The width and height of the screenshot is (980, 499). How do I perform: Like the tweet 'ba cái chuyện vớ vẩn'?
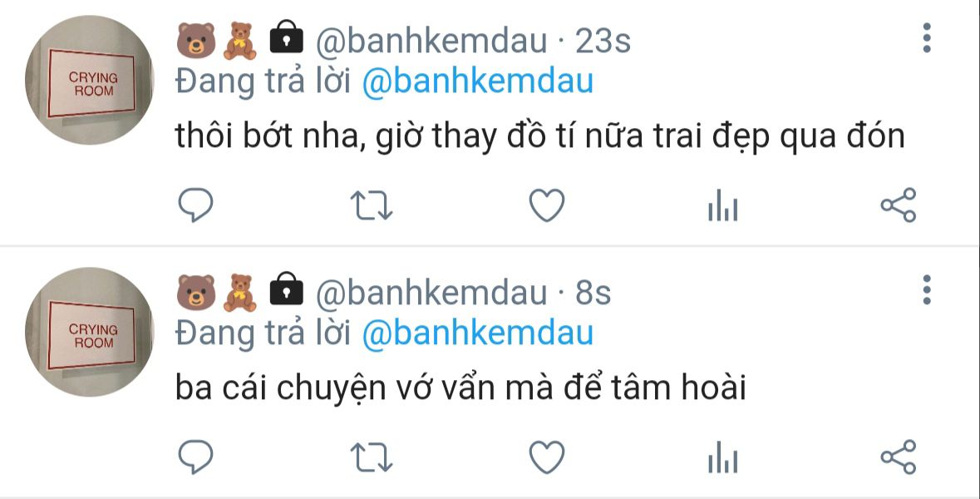coord(547,457)
